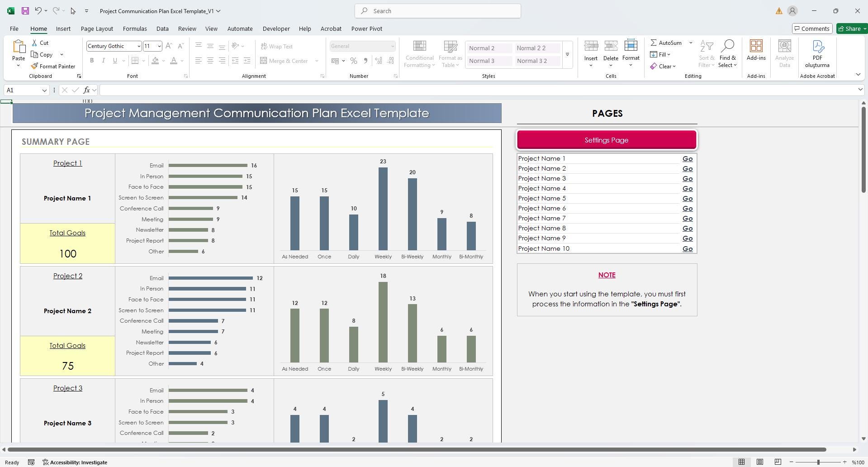Toggle Wrap Text option
868x467 pixels.
(277, 46)
